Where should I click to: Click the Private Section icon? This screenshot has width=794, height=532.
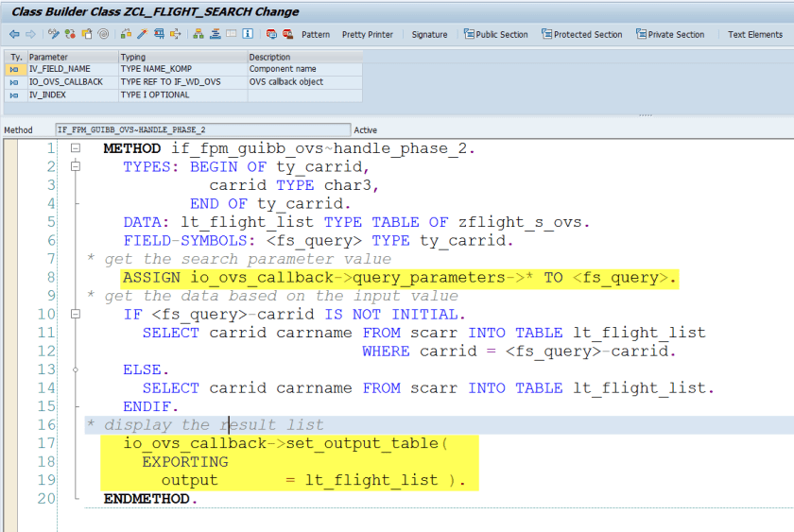click(641, 34)
